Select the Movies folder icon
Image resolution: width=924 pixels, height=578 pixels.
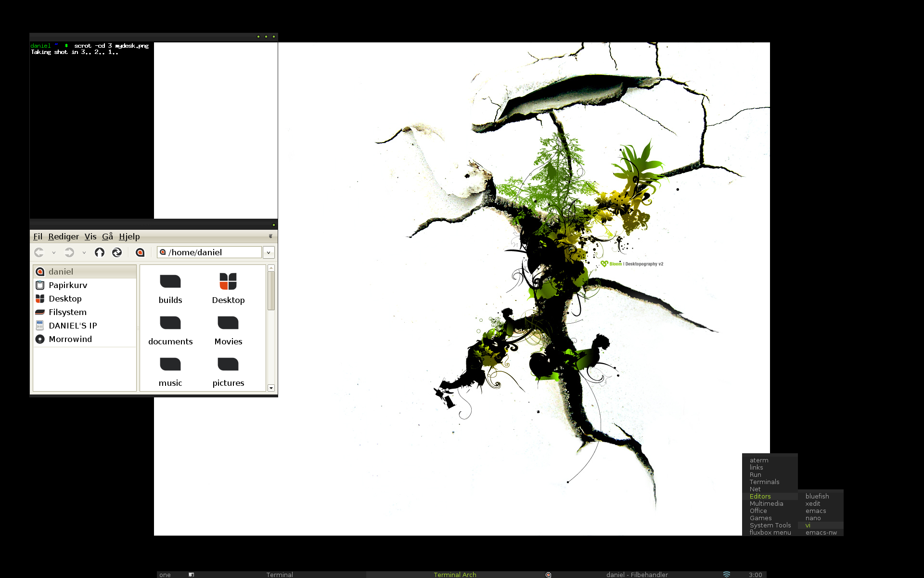tap(228, 323)
